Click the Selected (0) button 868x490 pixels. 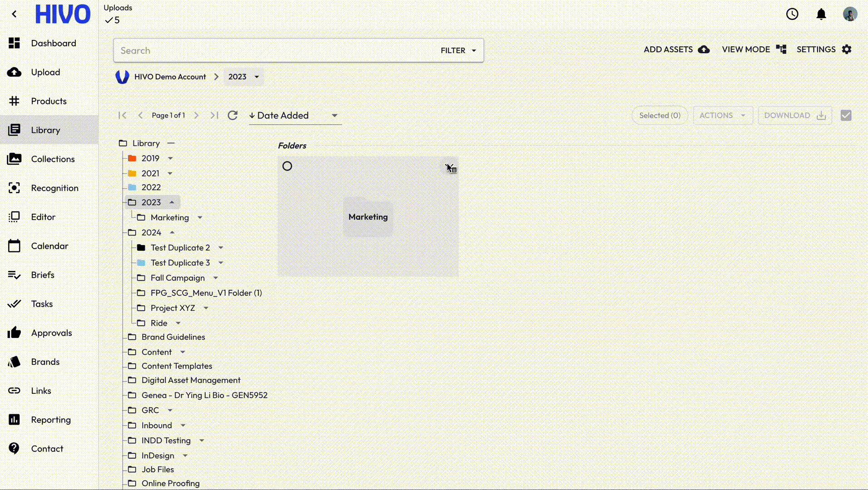tap(659, 115)
